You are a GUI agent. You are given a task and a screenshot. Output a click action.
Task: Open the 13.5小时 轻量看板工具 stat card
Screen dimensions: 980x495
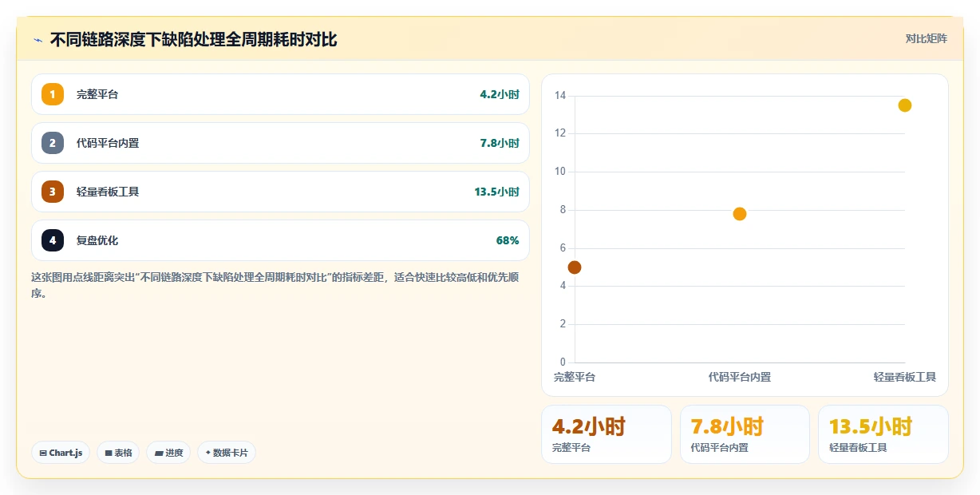[x=883, y=434]
